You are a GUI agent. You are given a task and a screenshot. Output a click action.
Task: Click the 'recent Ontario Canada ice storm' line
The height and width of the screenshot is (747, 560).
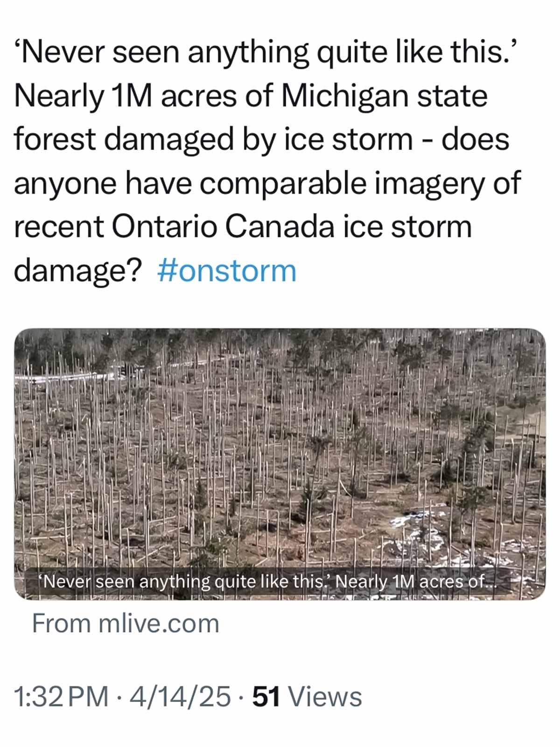tap(243, 227)
